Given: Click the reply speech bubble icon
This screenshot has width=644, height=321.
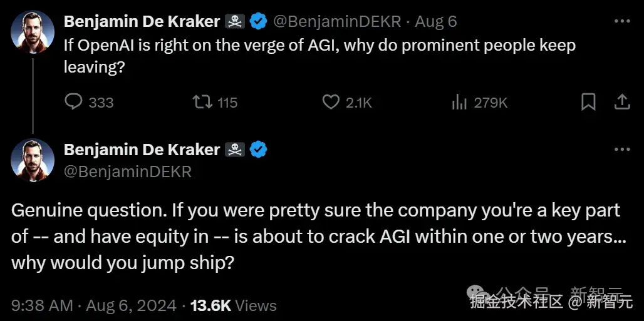Looking at the screenshot, I should coord(74,102).
